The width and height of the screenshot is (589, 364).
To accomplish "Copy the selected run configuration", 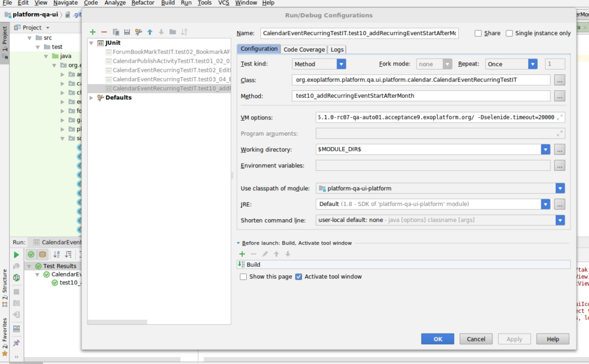I will tap(116, 32).
